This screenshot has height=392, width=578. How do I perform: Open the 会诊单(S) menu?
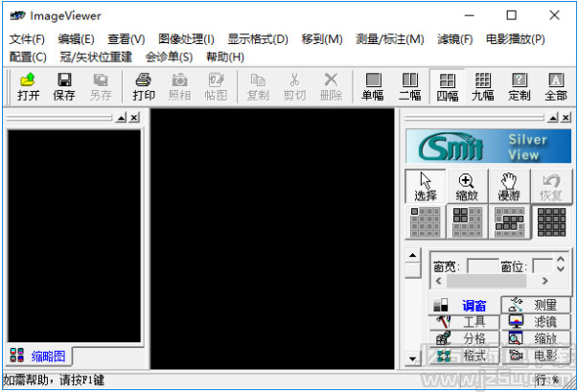tap(169, 58)
